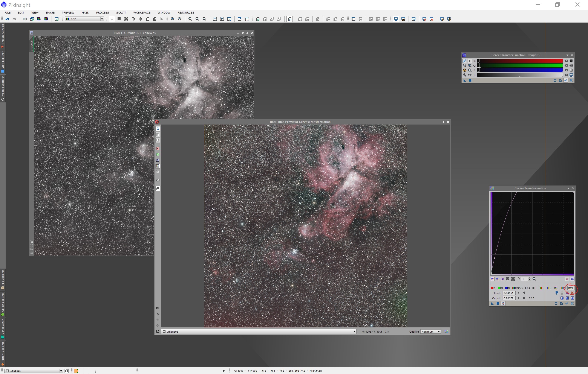Click the magnifier zoom icon in the CurvesTransformation toolbar
Screen dimensions: 588x374
[x=534, y=279]
